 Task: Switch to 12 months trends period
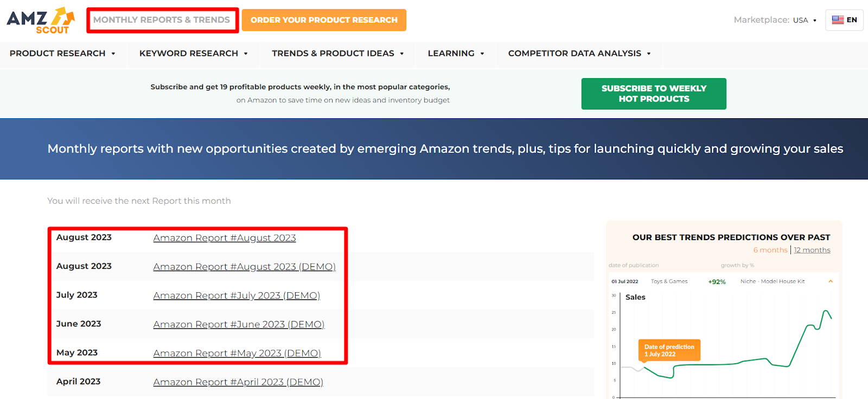812,250
